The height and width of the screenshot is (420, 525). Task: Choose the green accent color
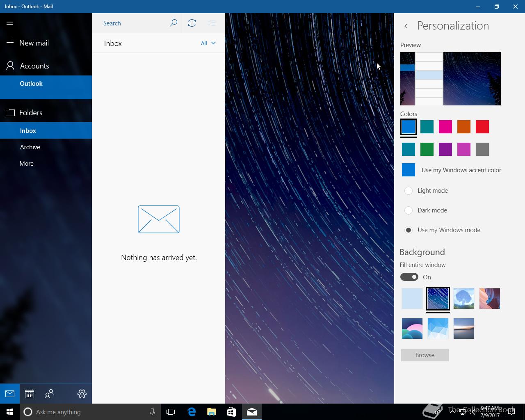(x=427, y=149)
